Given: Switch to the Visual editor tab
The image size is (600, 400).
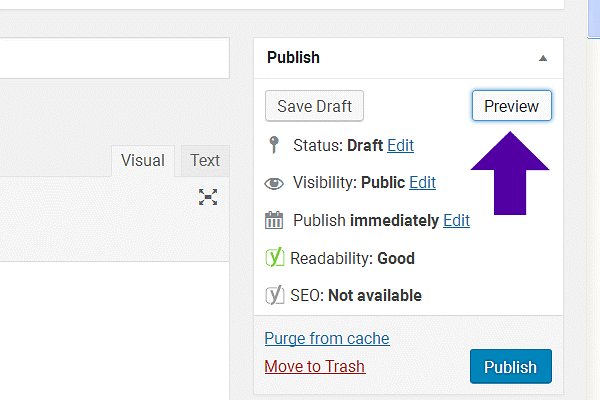Looking at the screenshot, I should [x=143, y=160].
